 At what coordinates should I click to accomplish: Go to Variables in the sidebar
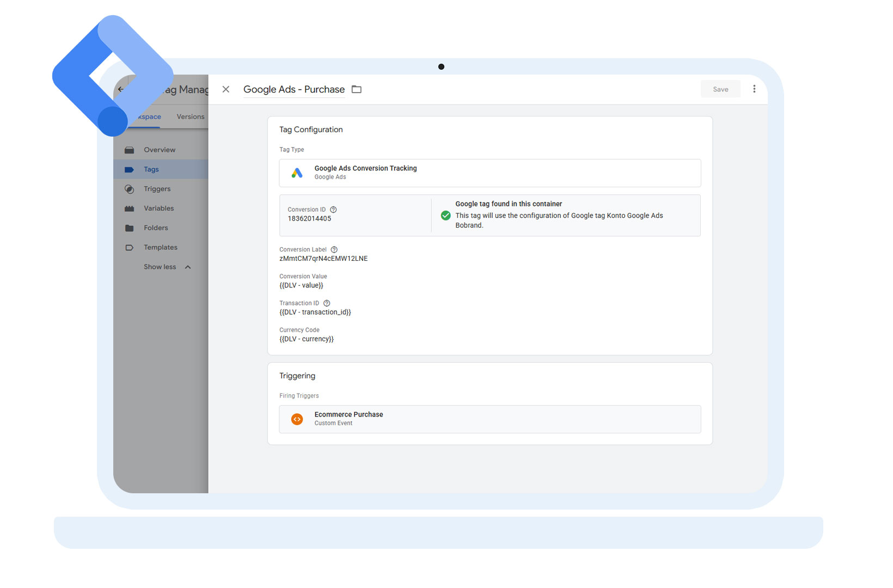(x=159, y=209)
